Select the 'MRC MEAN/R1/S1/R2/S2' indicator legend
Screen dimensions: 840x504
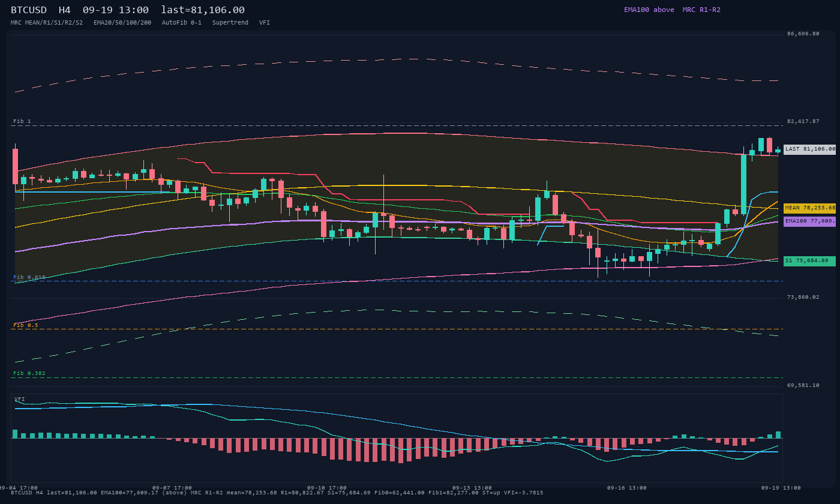47,23
